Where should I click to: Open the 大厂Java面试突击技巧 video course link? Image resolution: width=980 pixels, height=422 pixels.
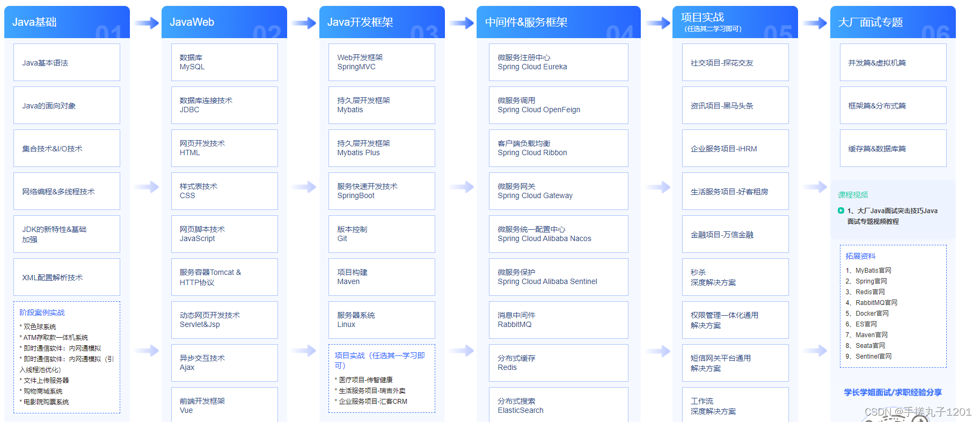click(x=893, y=216)
